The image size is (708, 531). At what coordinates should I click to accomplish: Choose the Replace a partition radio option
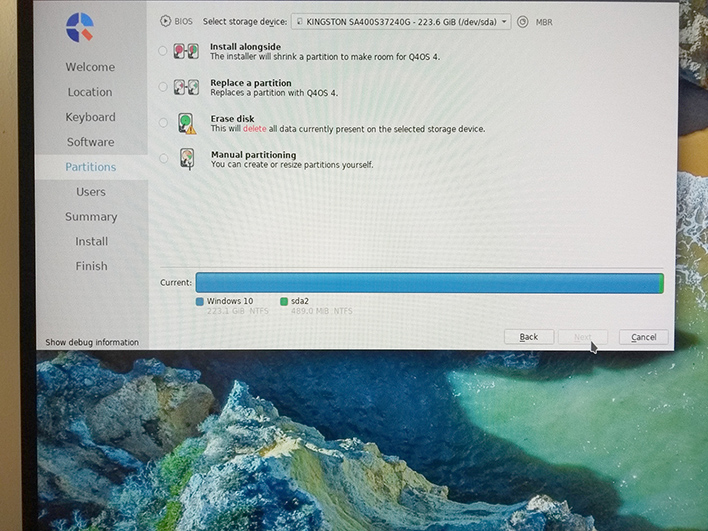pos(163,87)
